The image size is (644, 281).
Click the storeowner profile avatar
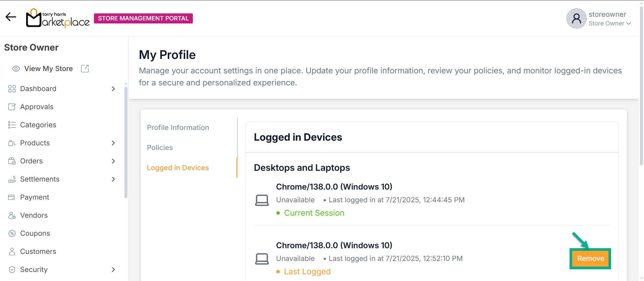pyautogui.click(x=576, y=18)
